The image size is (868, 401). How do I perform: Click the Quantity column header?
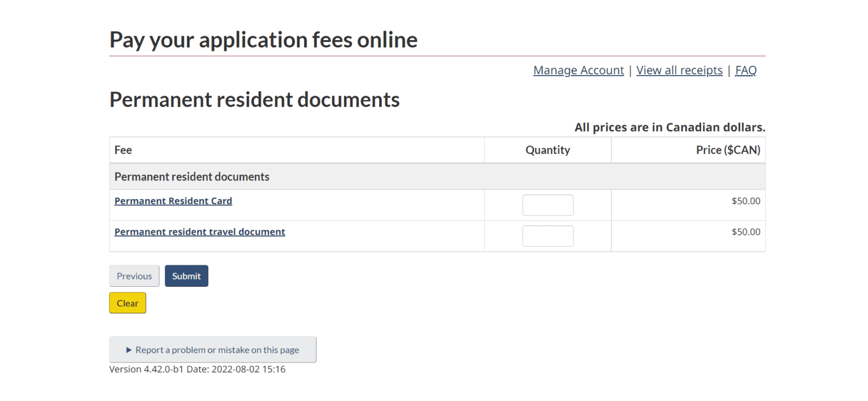tap(548, 150)
